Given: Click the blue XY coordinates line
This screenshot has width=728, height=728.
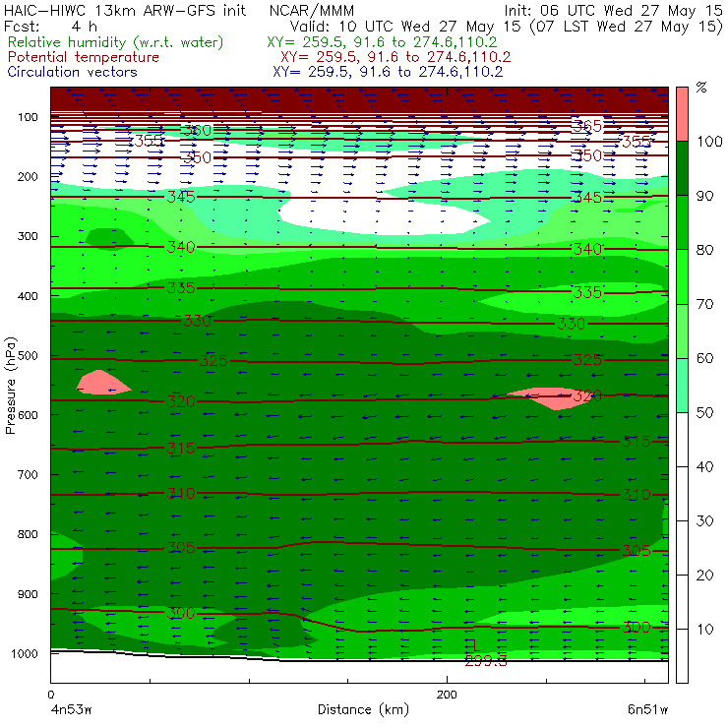Looking at the screenshot, I should coord(388,72).
